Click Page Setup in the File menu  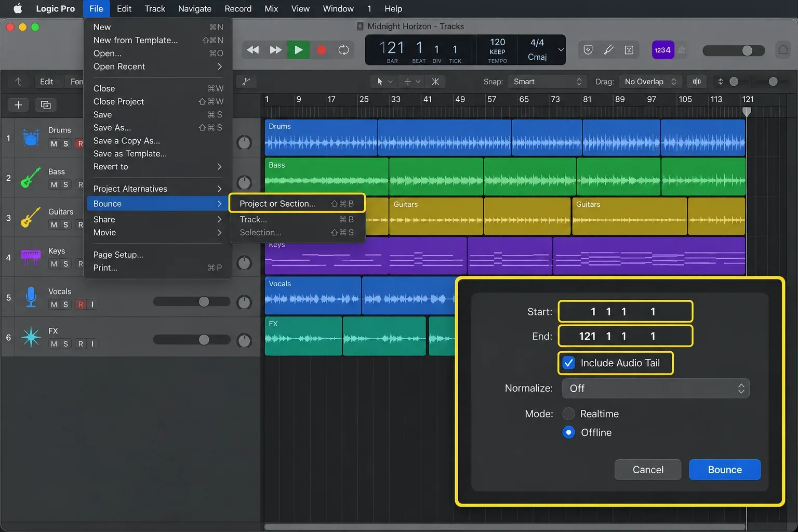pos(157,255)
